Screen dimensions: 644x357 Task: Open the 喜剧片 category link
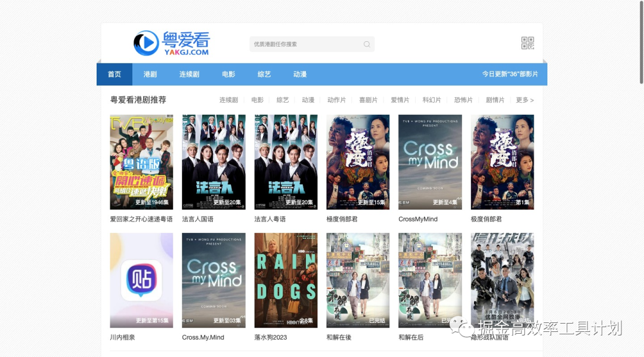(x=369, y=100)
